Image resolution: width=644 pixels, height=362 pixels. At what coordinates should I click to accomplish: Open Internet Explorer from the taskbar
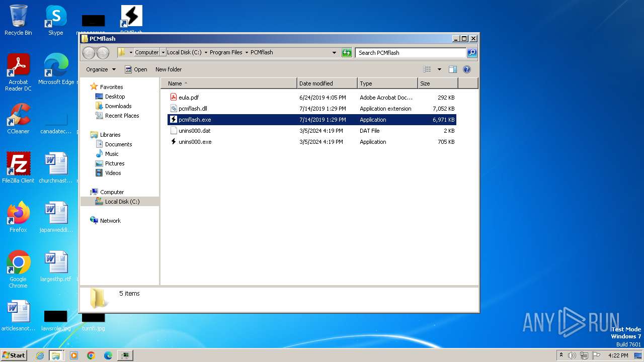click(x=40, y=355)
